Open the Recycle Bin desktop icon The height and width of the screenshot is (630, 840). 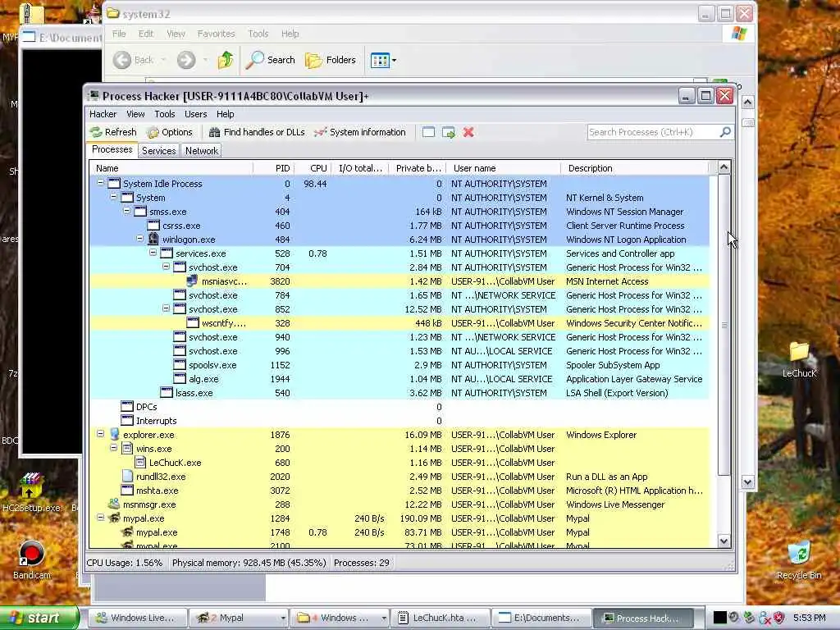(x=799, y=560)
